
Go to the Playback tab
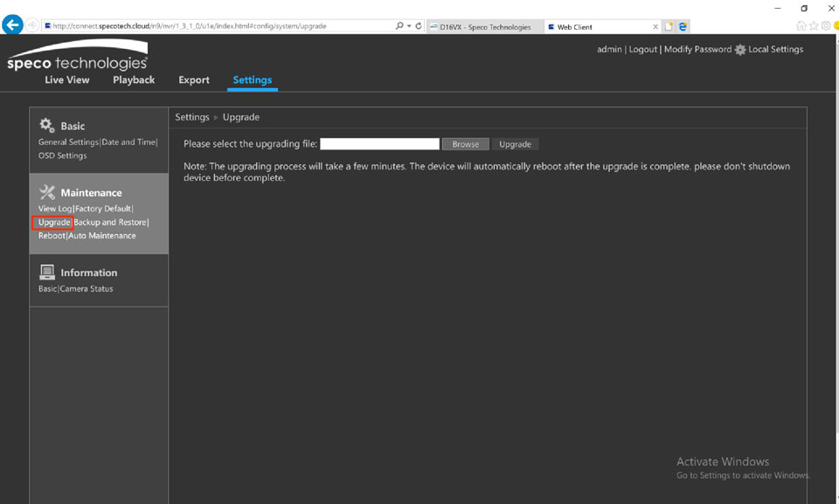coord(134,79)
